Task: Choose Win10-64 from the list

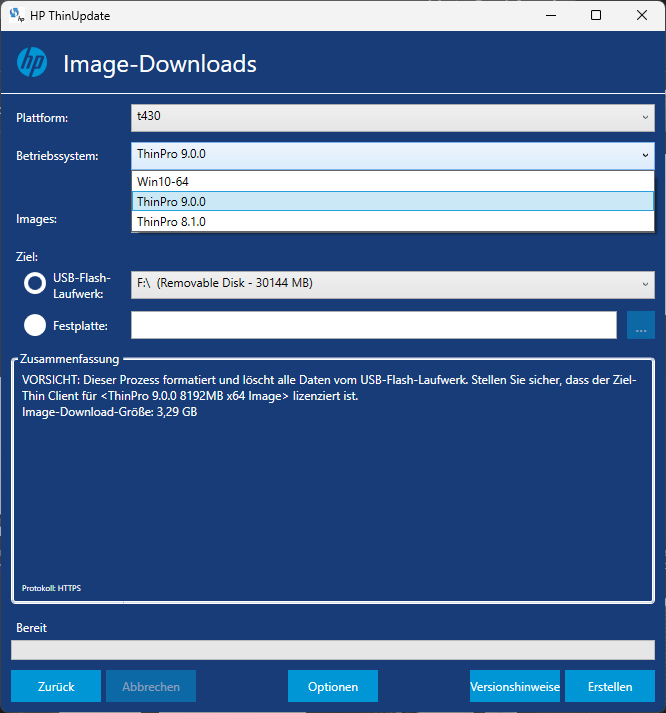Action: 393,181
